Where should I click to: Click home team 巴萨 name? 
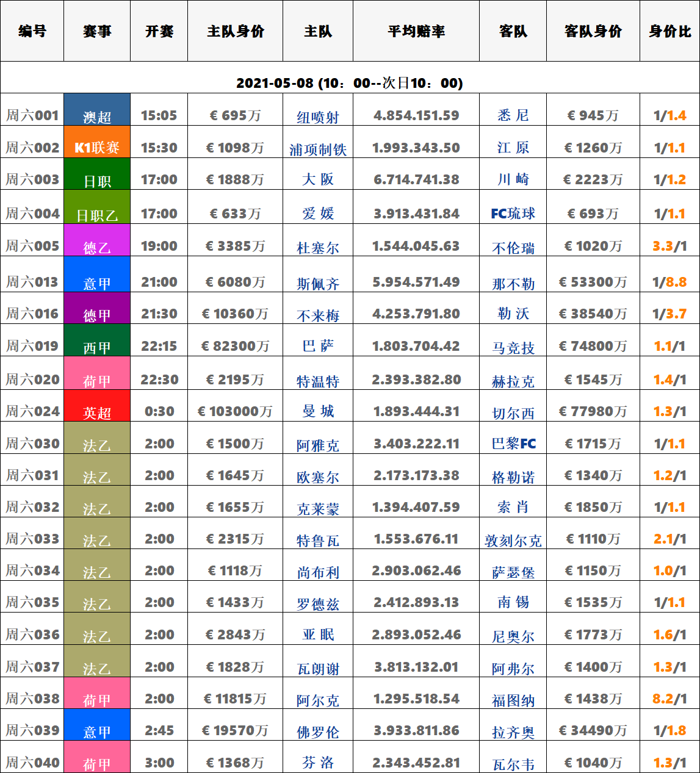click(x=318, y=347)
